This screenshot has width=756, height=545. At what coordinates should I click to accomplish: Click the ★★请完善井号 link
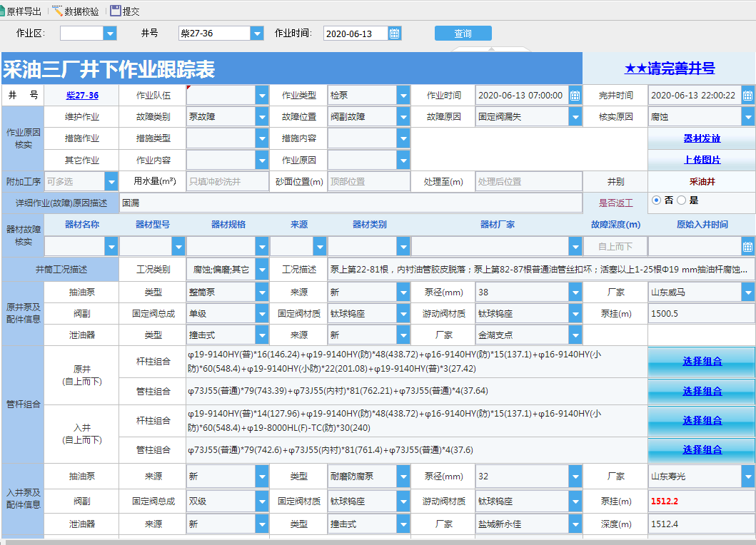click(669, 68)
